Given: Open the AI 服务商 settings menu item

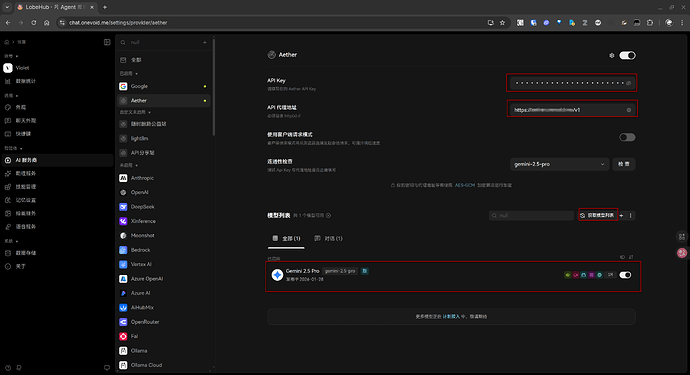Looking at the screenshot, I should 57,160.
